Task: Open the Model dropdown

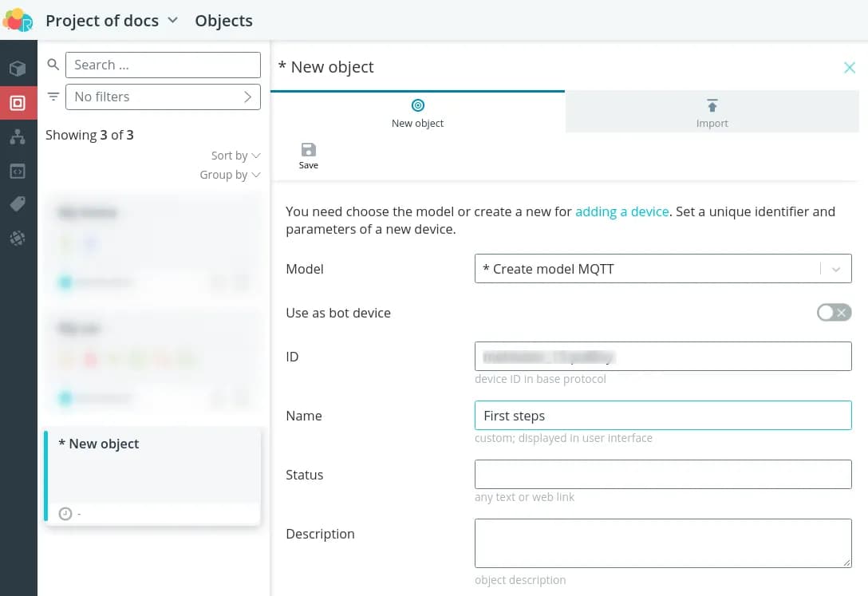Action: [x=662, y=269]
